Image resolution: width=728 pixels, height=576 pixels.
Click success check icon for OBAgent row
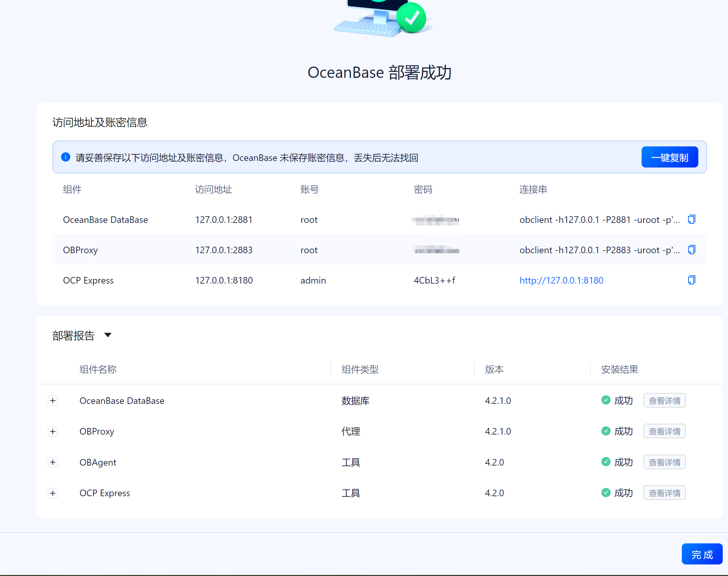pyautogui.click(x=606, y=462)
